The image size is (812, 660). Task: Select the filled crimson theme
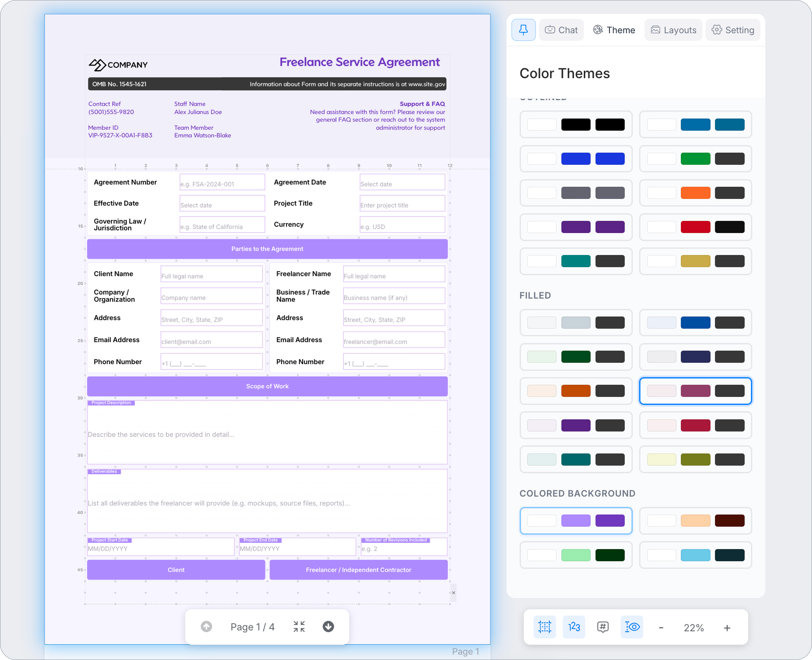[x=696, y=425]
